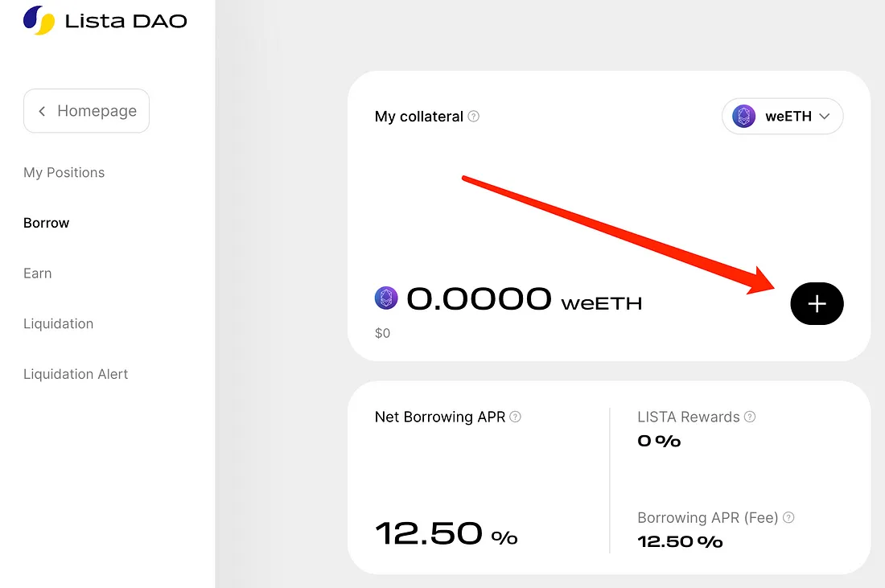Show the Net Borrowing APR info tooltip

pyautogui.click(x=516, y=417)
